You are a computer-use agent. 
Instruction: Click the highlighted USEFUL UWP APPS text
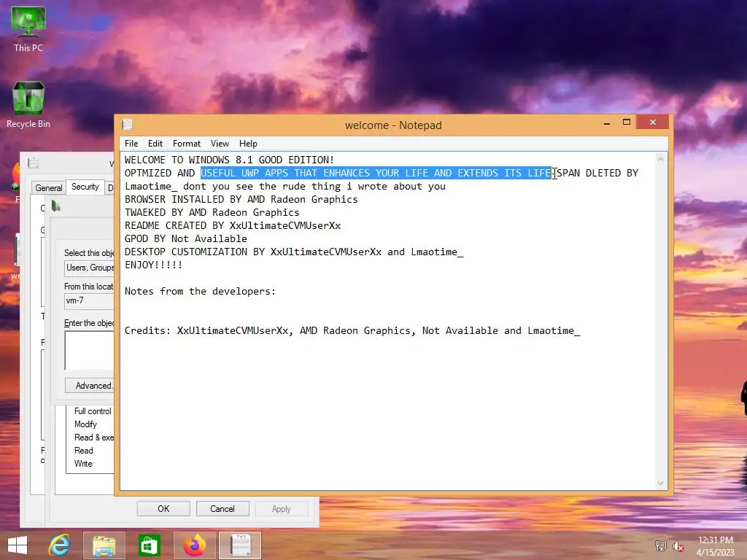point(376,173)
